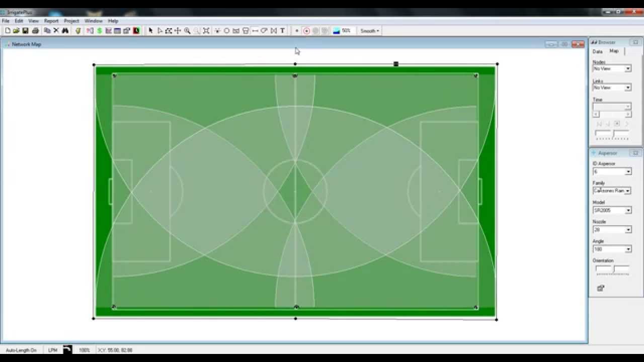Create a new project with New icon

(x=8, y=31)
